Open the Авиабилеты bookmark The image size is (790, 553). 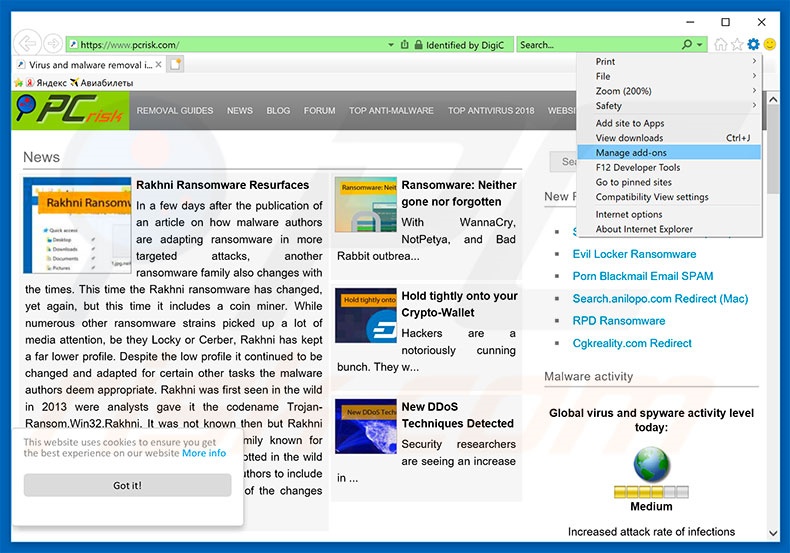coord(101,83)
